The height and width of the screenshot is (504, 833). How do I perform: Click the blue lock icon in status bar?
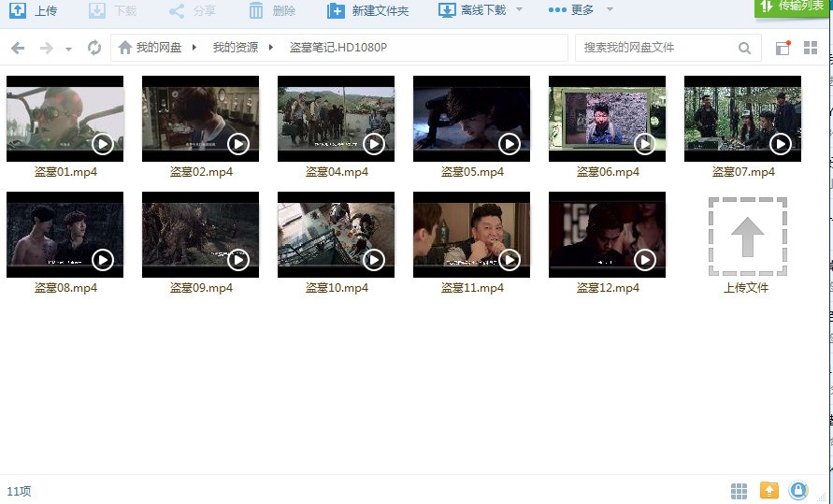(x=797, y=490)
